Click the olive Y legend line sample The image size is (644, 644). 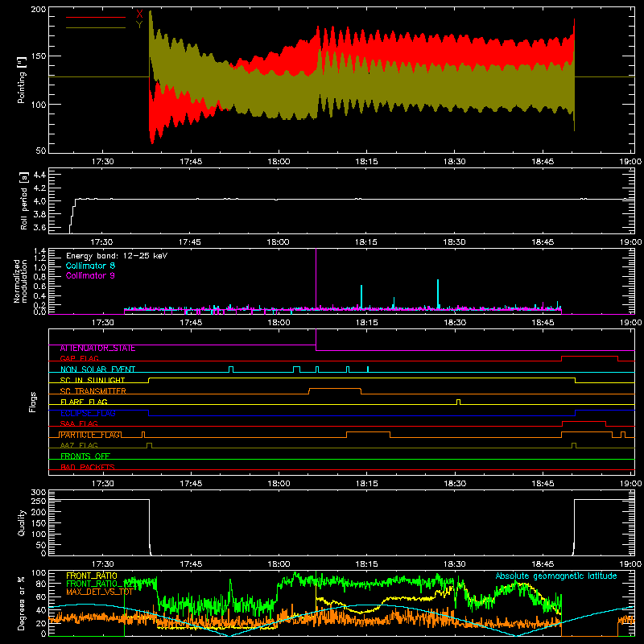96,28
